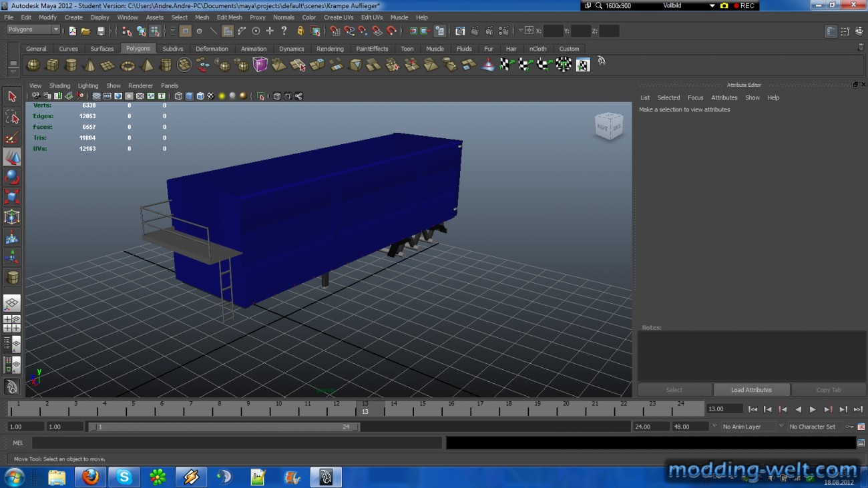The width and height of the screenshot is (868, 488).
Task: Toggle smooth shade all cube in viewport toolbar
Action: (x=189, y=96)
